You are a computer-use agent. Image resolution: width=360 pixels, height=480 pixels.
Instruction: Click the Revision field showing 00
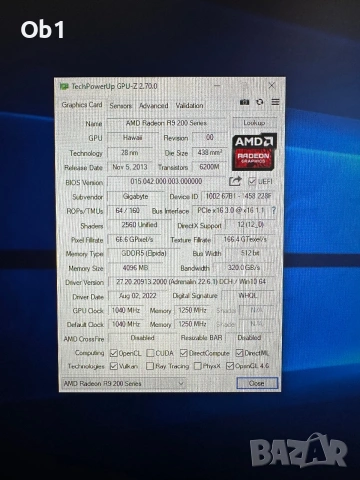pos(210,137)
